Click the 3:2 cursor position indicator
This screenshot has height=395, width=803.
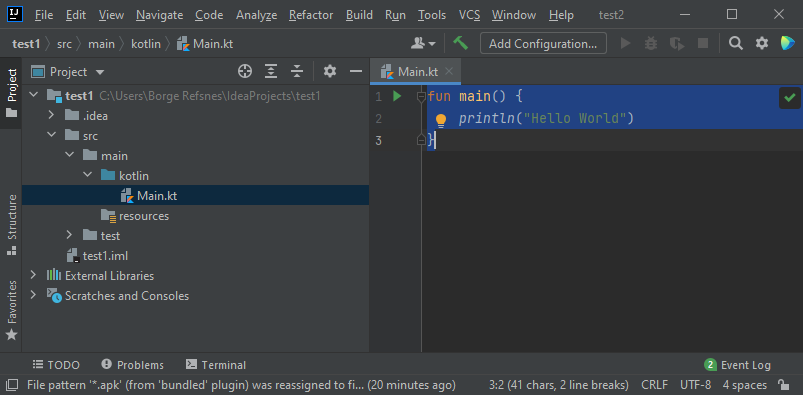tap(559, 385)
